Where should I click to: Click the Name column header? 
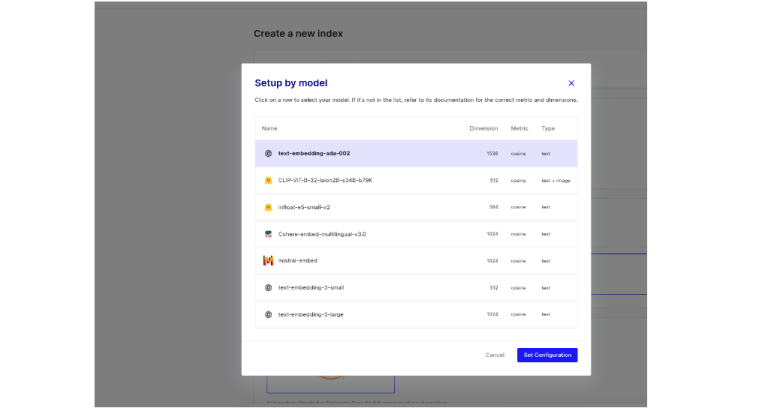click(269, 128)
